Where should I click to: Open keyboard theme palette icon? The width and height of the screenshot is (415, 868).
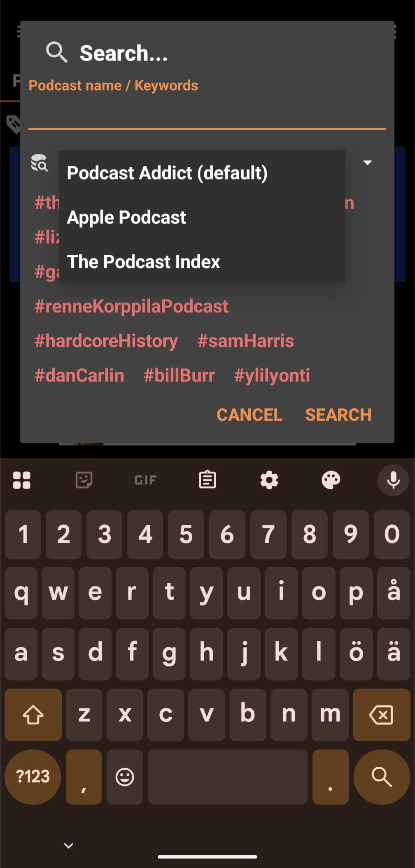pos(331,480)
